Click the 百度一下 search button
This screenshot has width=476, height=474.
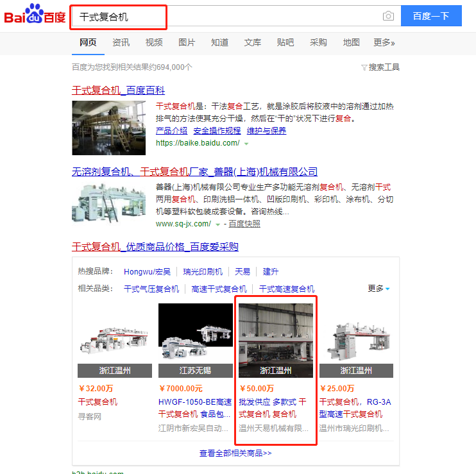pos(431,16)
